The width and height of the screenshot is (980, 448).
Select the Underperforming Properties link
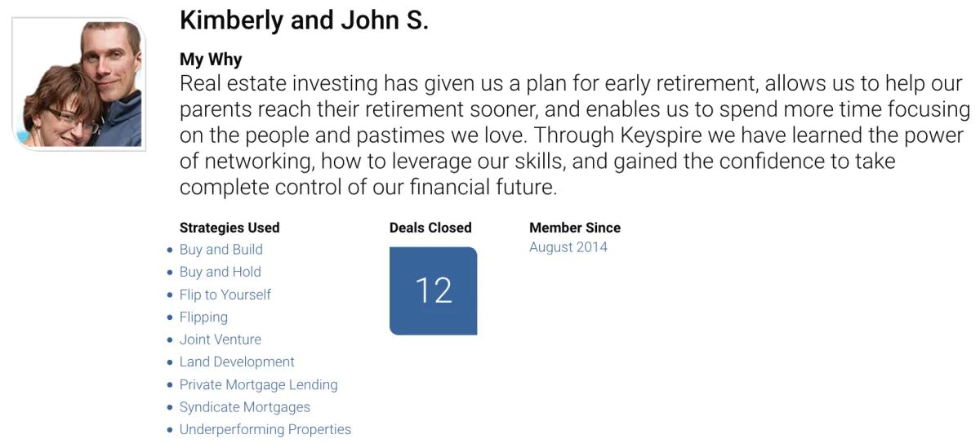point(265,429)
